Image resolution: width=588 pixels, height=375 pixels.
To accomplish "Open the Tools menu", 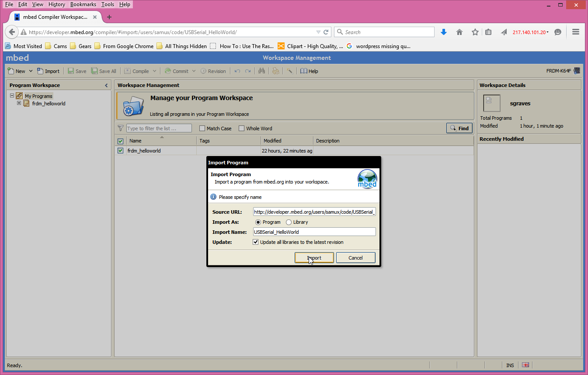I will point(107,4).
